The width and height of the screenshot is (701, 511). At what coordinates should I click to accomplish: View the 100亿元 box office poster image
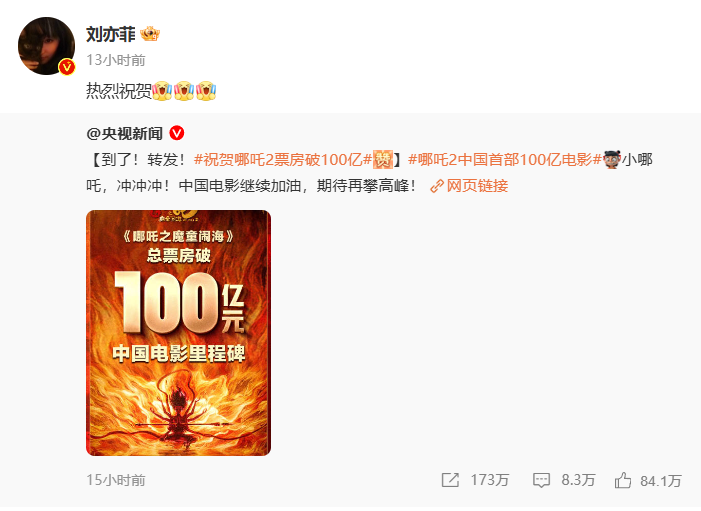point(178,333)
